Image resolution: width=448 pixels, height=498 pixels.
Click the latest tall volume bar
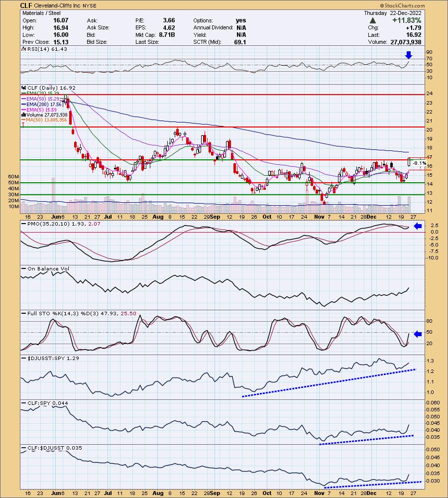[x=409, y=205]
